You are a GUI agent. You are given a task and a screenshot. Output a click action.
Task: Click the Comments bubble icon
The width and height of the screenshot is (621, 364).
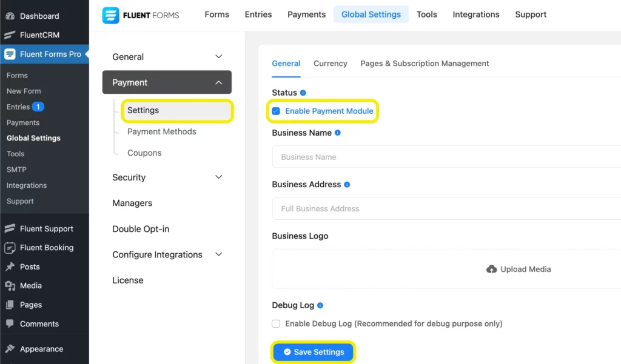10,323
